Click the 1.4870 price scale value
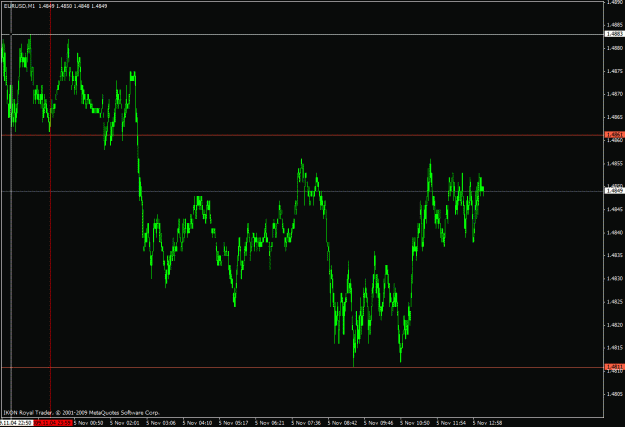This screenshot has width=625, height=427. click(615, 94)
